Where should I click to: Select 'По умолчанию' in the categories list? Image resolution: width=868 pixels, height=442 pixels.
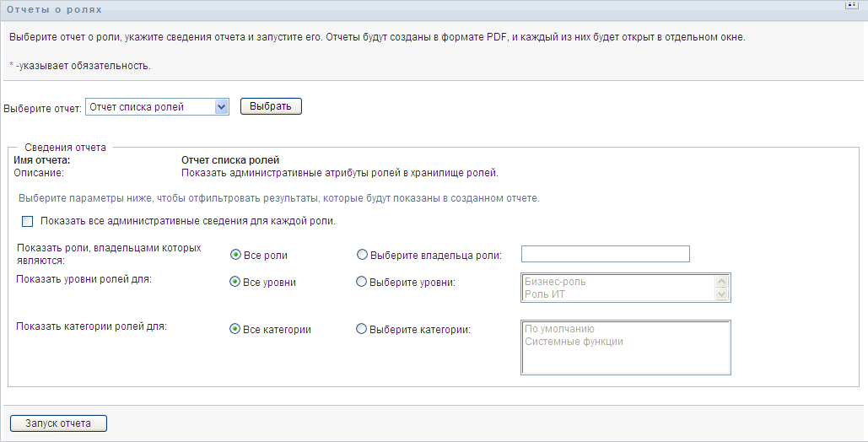click(x=560, y=329)
